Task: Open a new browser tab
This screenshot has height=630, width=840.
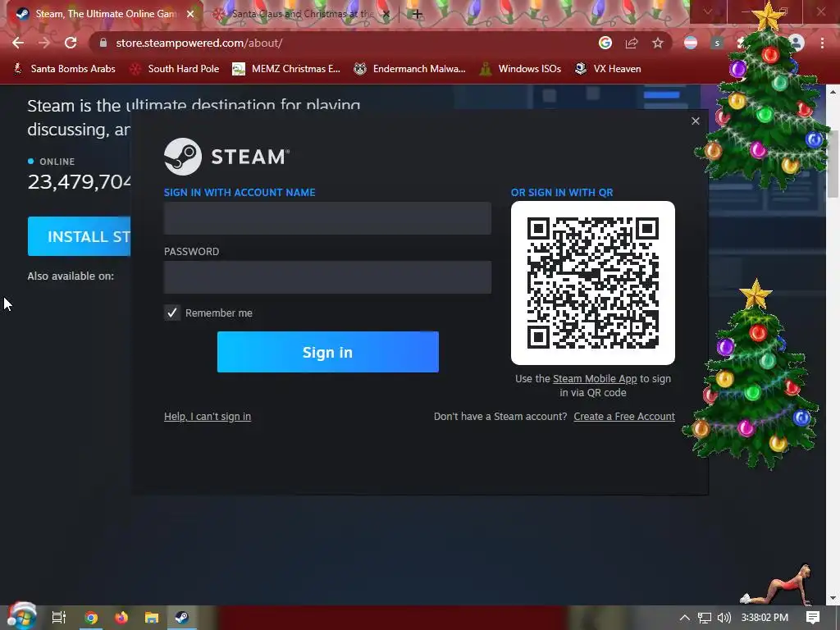Action: [x=418, y=14]
